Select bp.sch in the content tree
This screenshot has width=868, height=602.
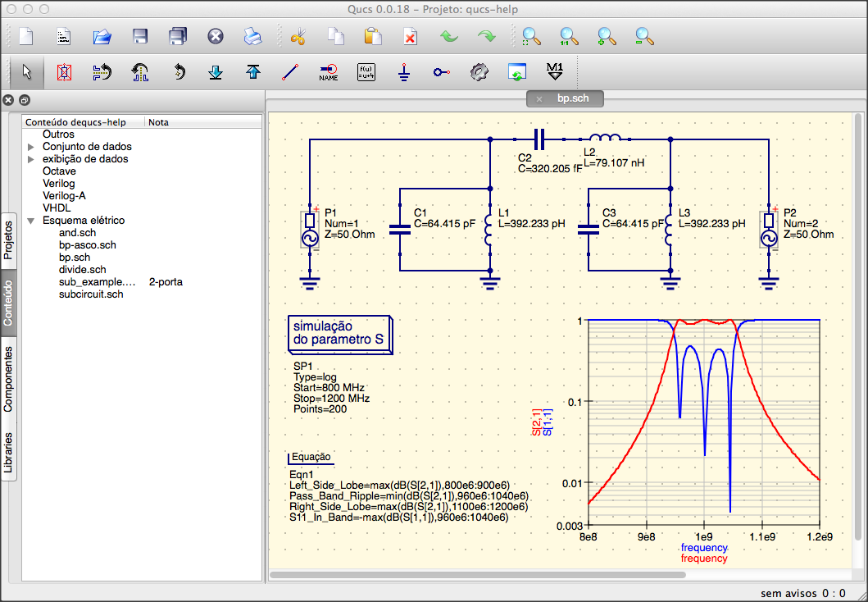click(x=75, y=257)
